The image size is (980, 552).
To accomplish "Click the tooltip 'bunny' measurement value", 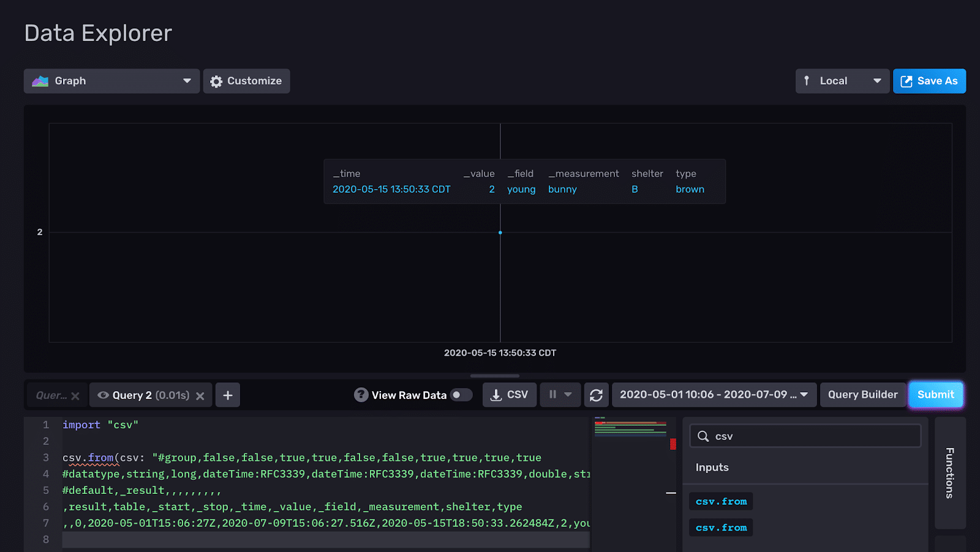I will pos(562,190).
